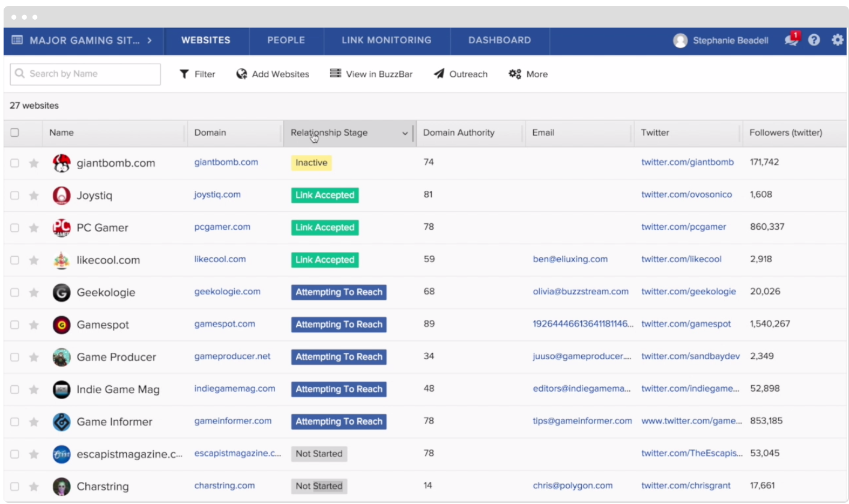Click View in BuzzBar

371,74
